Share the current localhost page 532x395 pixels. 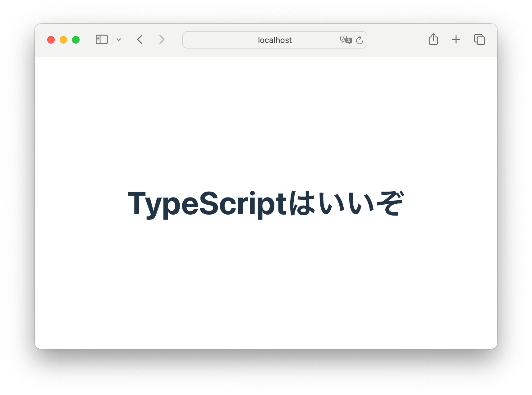[x=433, y=39]
